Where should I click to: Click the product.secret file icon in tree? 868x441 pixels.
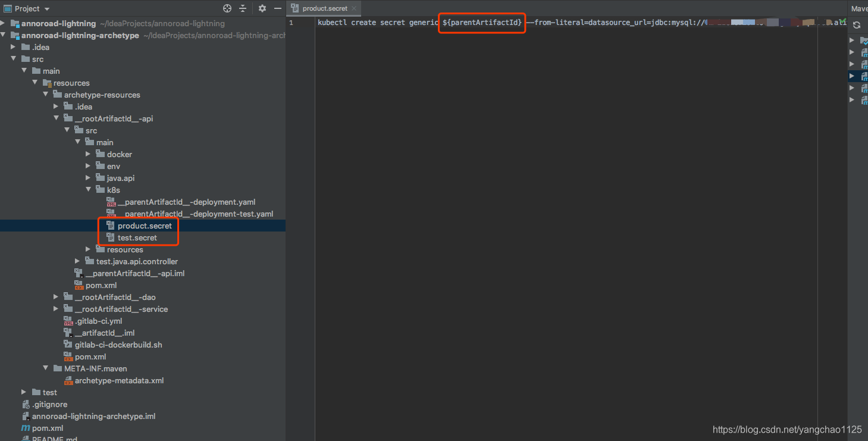point(111,226)
